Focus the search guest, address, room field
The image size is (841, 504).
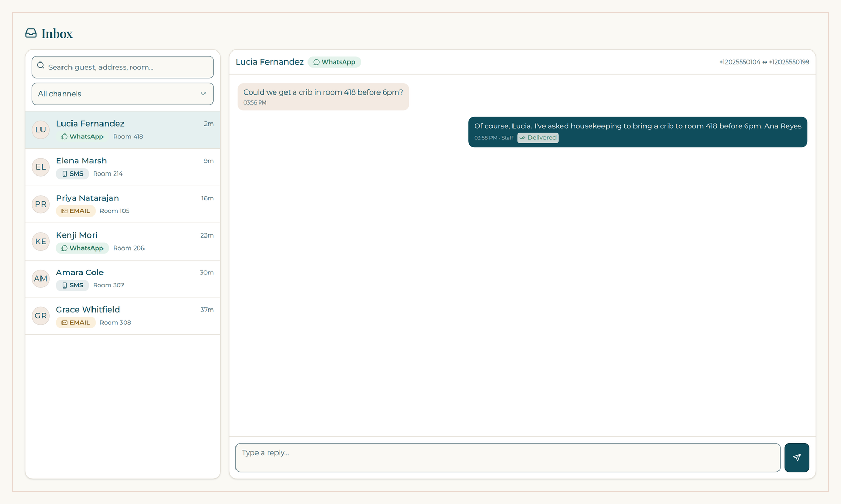tap(122, 67)
